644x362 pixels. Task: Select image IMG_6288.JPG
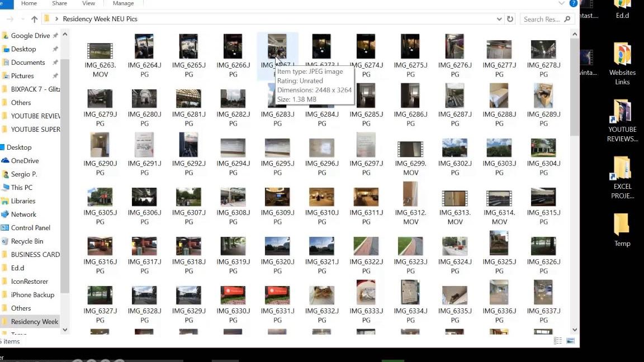[x=499, y=106]
